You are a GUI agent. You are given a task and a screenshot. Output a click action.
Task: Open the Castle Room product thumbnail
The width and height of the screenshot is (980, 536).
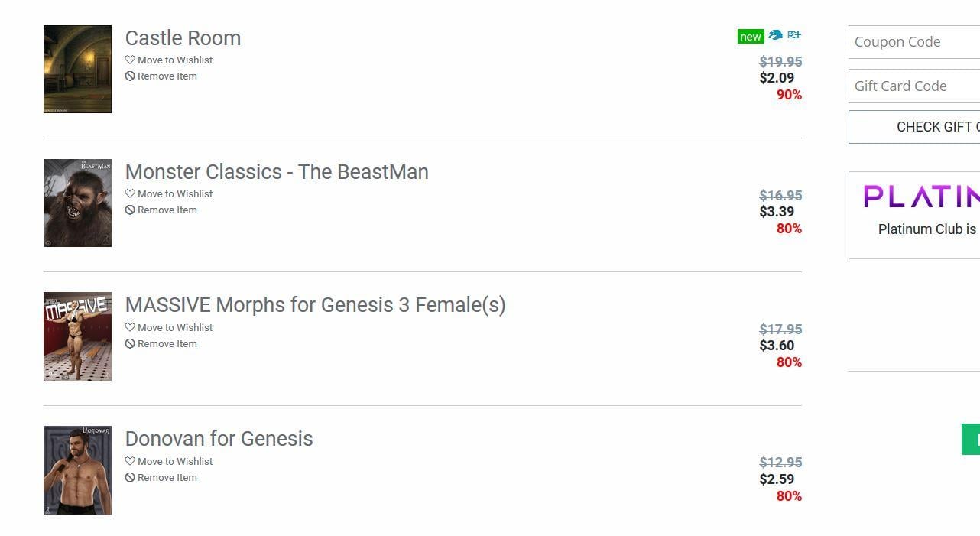tap(77, 69)
